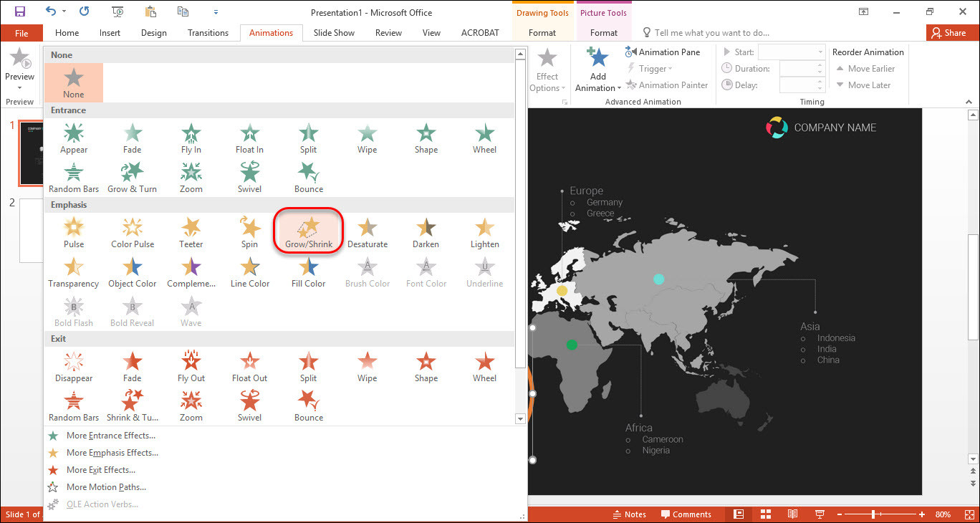Open More Entrance Effects dialog
The width and height of the screenshot is (980, 523).
110,436
